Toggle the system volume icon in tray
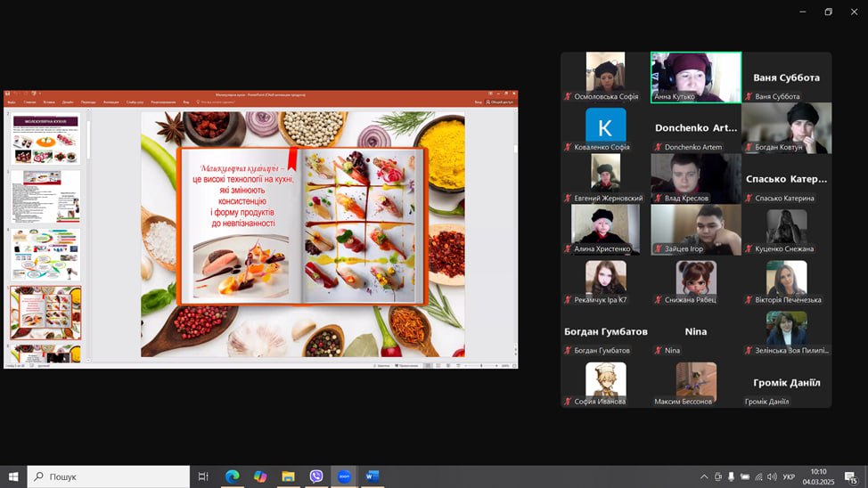Viewport: 868px width, 488px height. pos(772,477)
